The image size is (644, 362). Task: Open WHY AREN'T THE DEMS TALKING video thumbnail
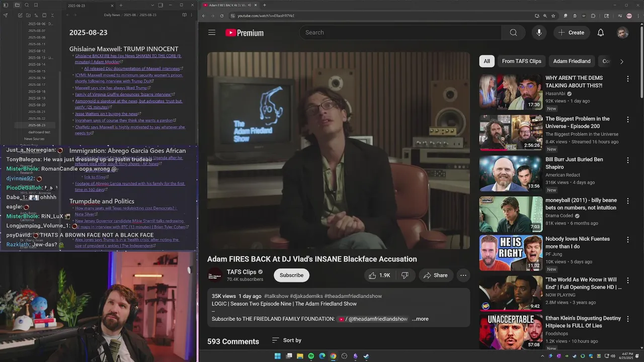[511, 92]
